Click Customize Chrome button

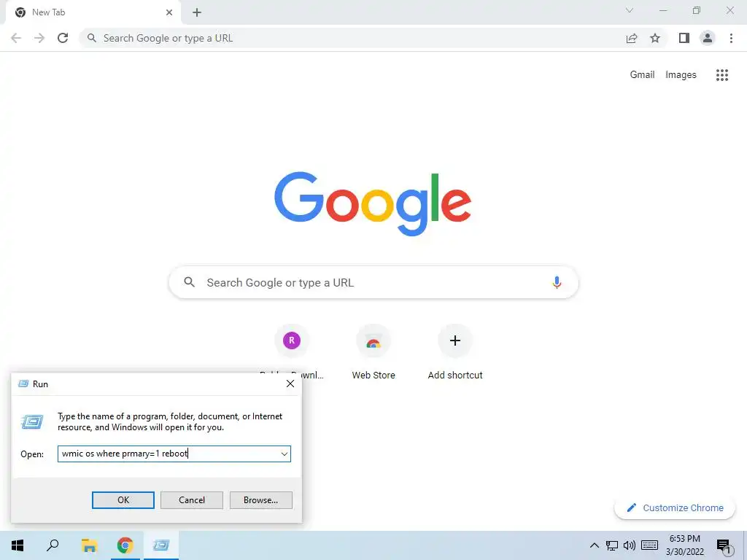click(675, 507)
